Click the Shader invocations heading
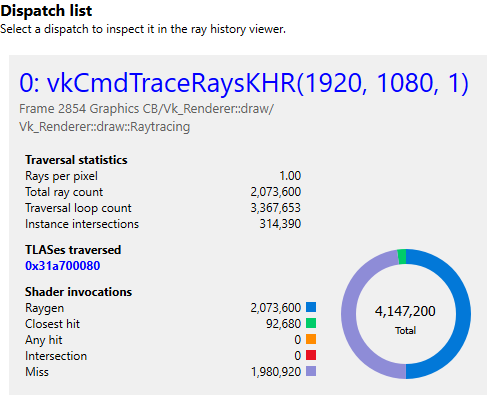496x403 pixels. pos(78,292)
